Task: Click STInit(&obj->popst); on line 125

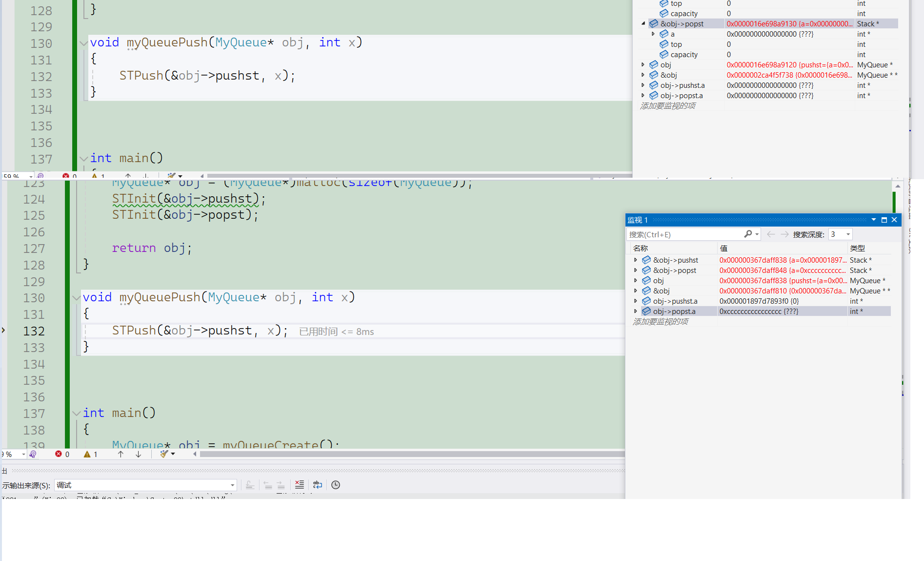Action: tap(185, 215)
